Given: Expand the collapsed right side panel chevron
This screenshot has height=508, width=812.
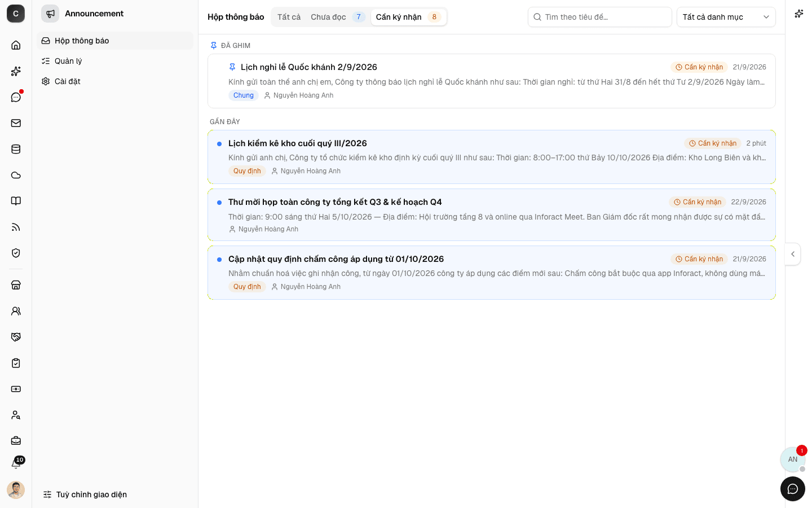Looking at the screenshot, I should click(793, 254).
